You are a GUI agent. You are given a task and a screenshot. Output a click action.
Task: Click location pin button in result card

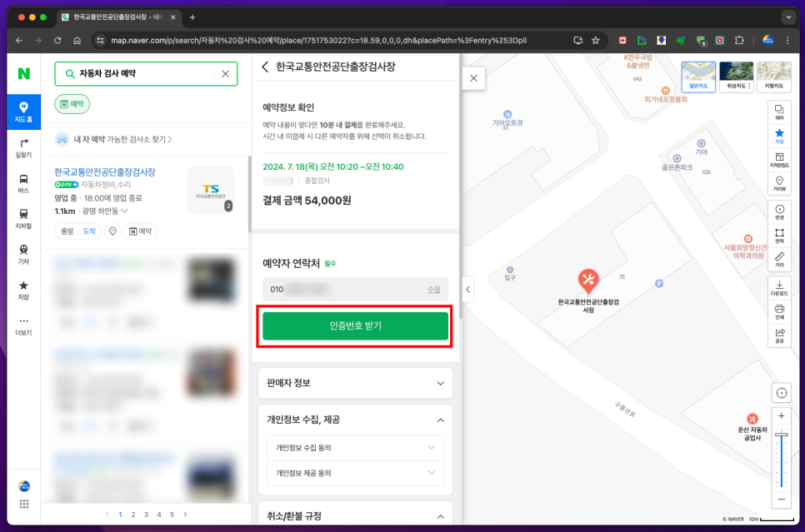coord(112,231)
